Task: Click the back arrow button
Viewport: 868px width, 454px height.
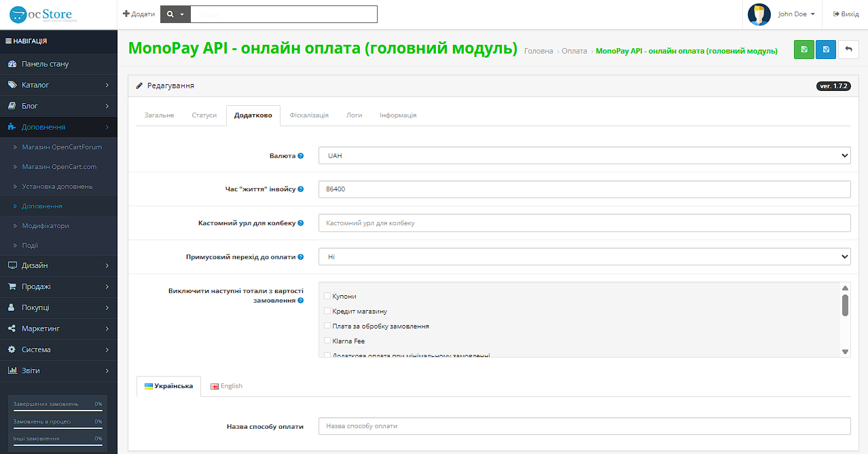Action: click(848, 50)
